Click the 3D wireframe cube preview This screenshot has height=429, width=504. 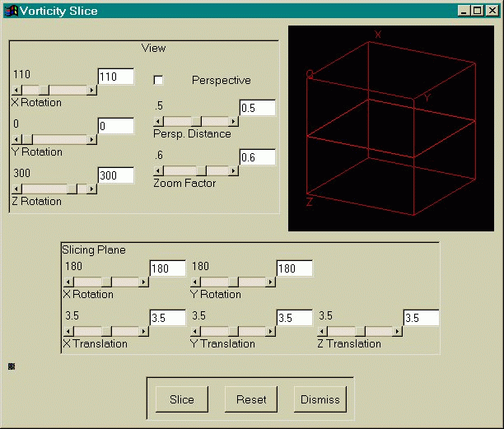click(x=391, y=128)
